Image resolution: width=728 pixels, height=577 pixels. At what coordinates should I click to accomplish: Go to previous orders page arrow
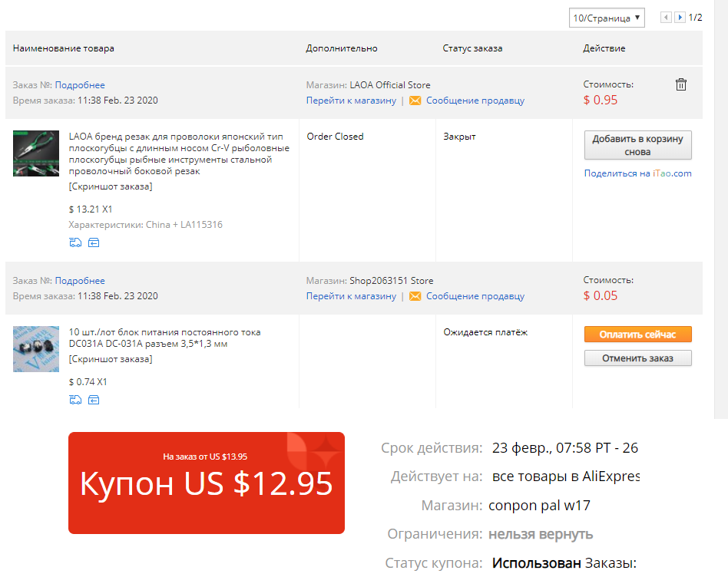667,18
